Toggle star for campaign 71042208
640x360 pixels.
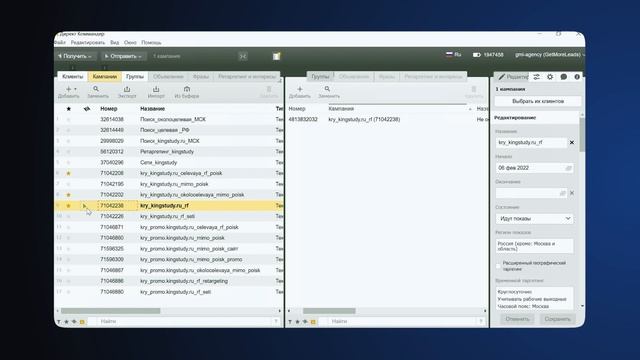pyautogui.click(x=69, y=173)
